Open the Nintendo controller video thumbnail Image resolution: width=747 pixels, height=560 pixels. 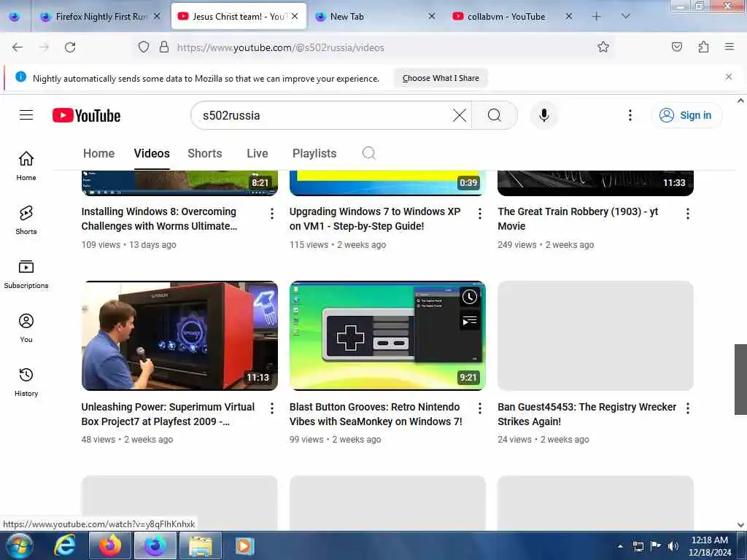point(387,335)
